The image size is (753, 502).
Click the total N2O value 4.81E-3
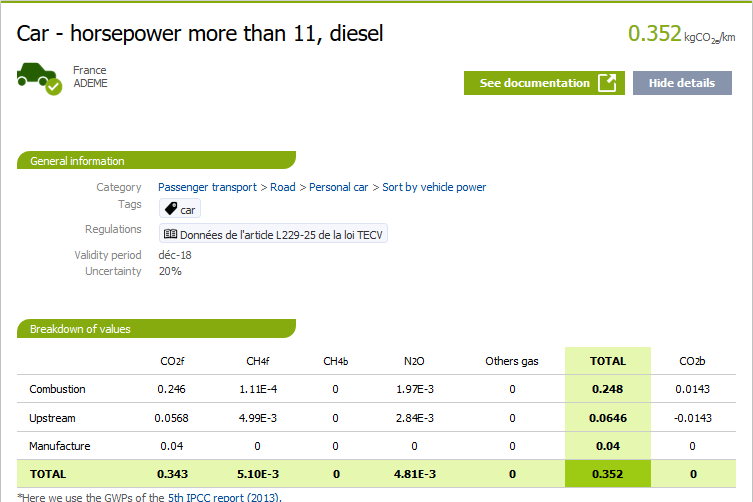click(415, 474)
